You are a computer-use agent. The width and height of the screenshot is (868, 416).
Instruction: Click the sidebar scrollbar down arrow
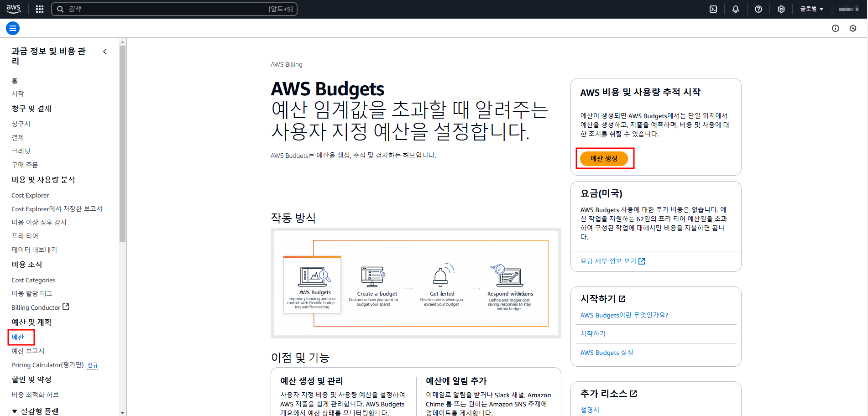pyautogui.click(x=122, y=412)
